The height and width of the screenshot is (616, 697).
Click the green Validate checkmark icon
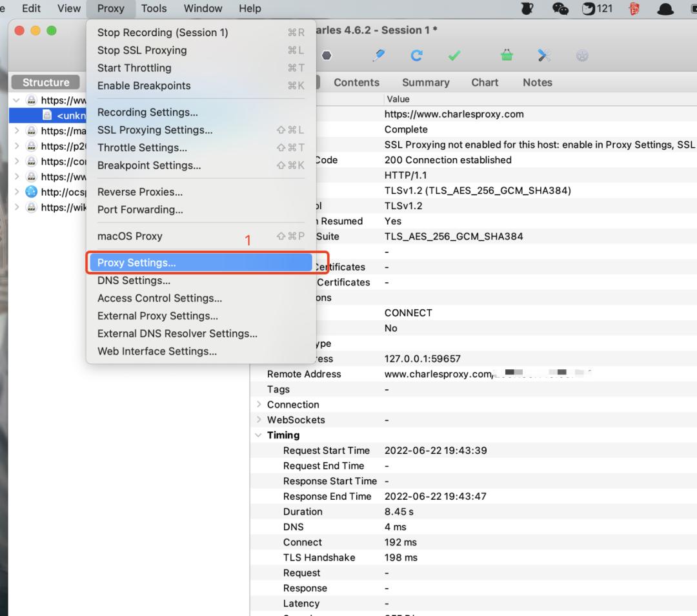pos(454,56)
